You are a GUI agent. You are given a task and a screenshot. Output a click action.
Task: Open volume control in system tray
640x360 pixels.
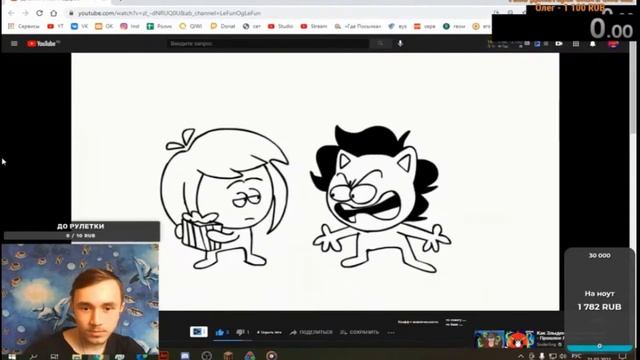564,356
